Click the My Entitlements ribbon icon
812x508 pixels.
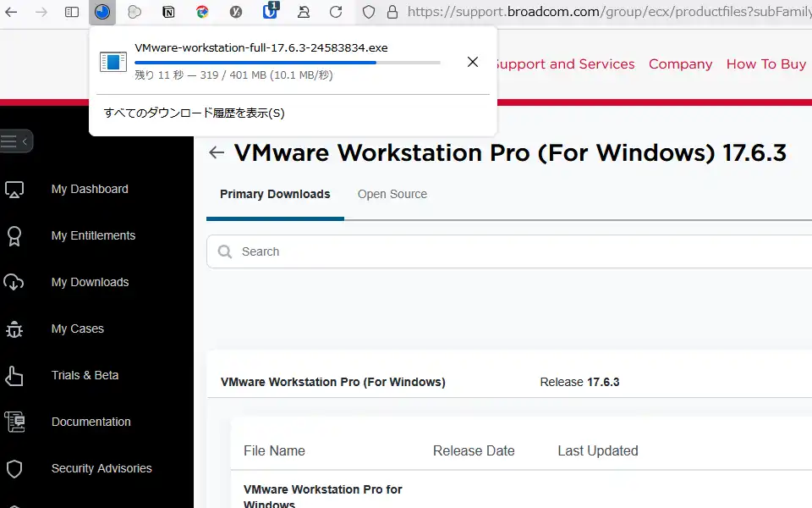[14, 236]
